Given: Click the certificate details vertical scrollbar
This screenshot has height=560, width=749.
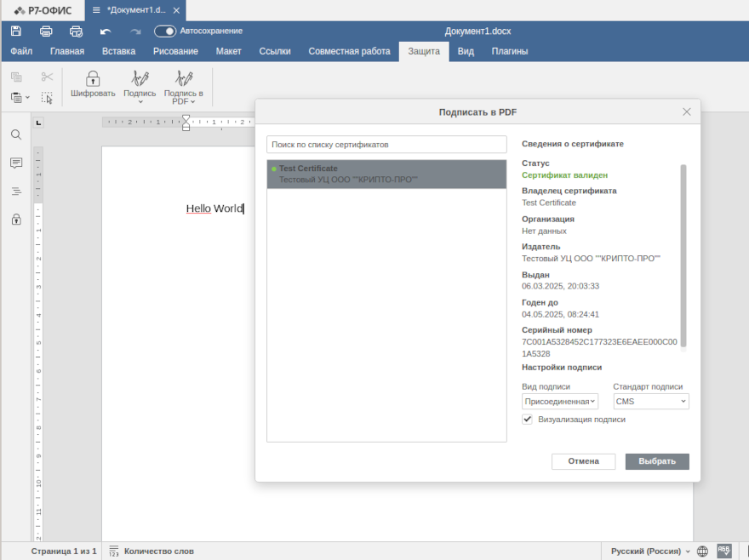Looking at the screenshot, I should [x=683, y=255].
